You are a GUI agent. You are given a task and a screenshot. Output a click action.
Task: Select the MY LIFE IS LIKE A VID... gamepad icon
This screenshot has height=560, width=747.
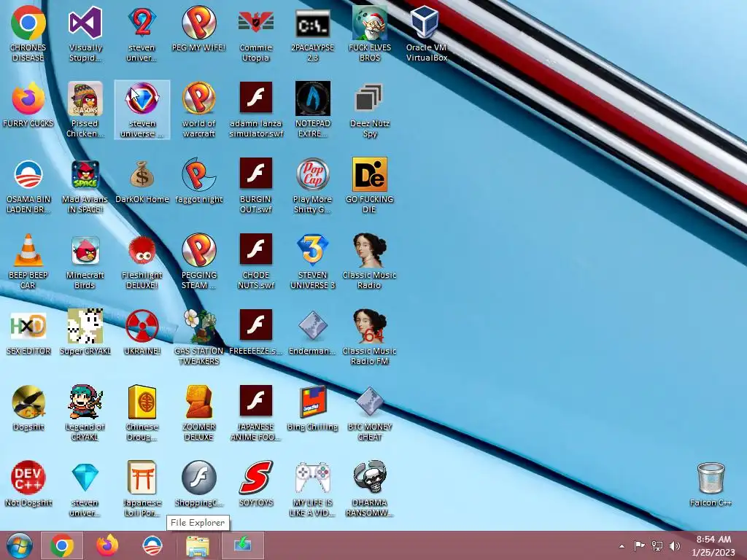point(312,489)
